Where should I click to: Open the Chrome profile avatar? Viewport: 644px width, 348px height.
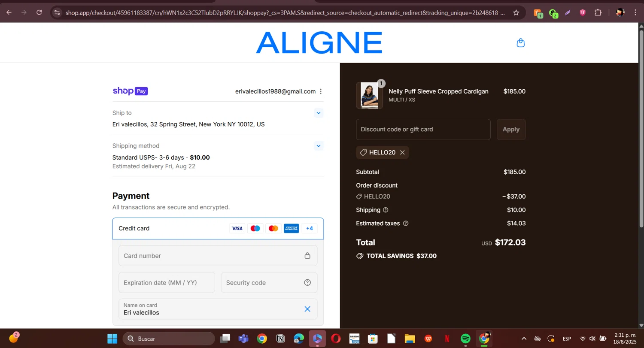tap(620, 12)
